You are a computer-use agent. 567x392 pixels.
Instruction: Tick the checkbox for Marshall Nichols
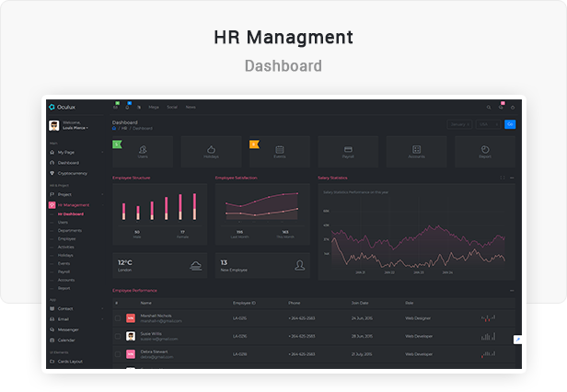point(117,318)
